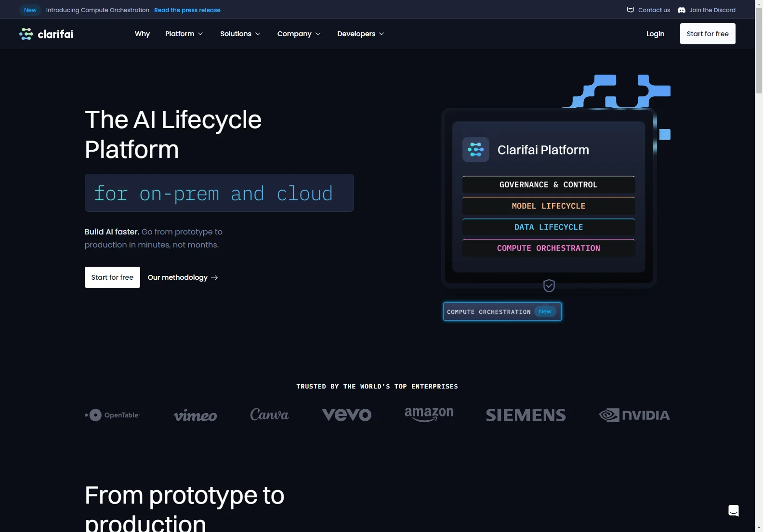Click the Vimeo logo
Image resolution: width=763 pixels, height=532 pixels.
pos(195,415)
